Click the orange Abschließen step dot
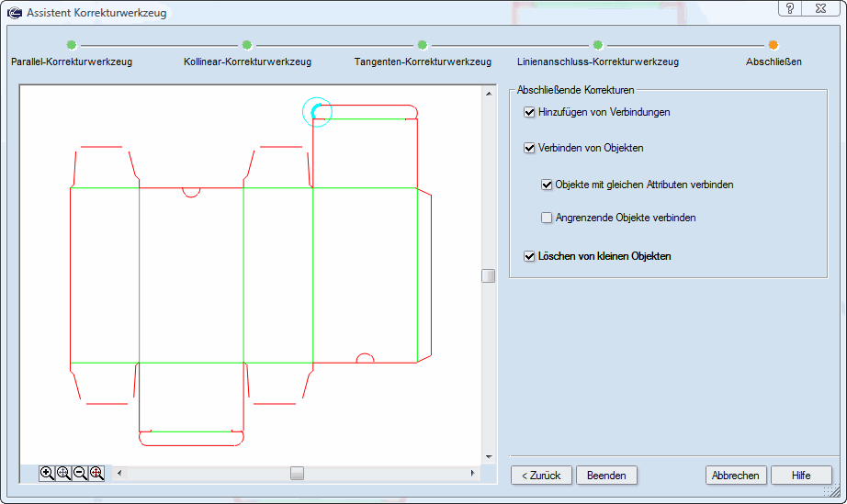Image resolution: width=847 pixels, height=504 pixels. tap(773, 45)
